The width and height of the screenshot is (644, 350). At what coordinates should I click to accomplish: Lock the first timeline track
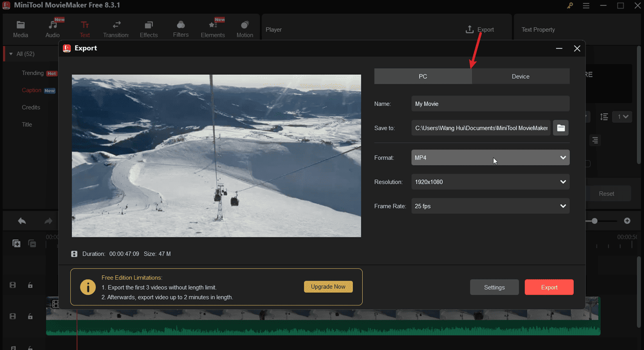[30, 284]
